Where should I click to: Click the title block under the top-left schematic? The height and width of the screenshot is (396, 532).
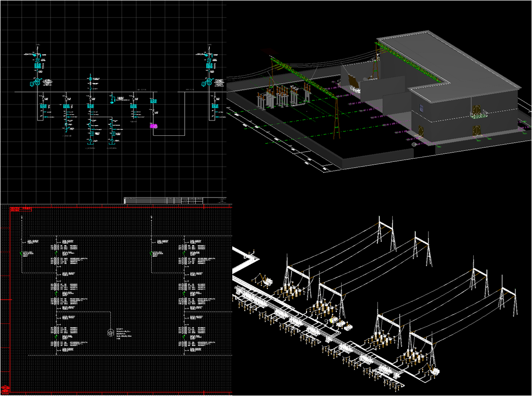tap(163, 200)
